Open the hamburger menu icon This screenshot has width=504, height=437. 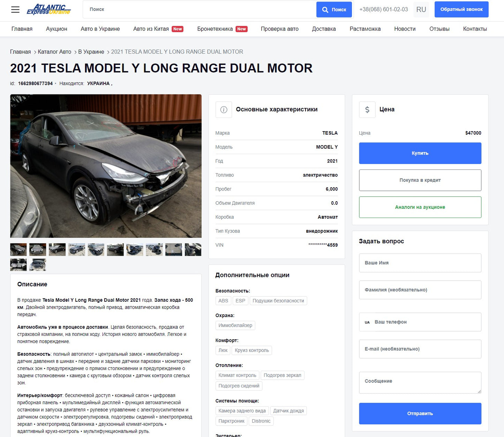coord(15,9)
